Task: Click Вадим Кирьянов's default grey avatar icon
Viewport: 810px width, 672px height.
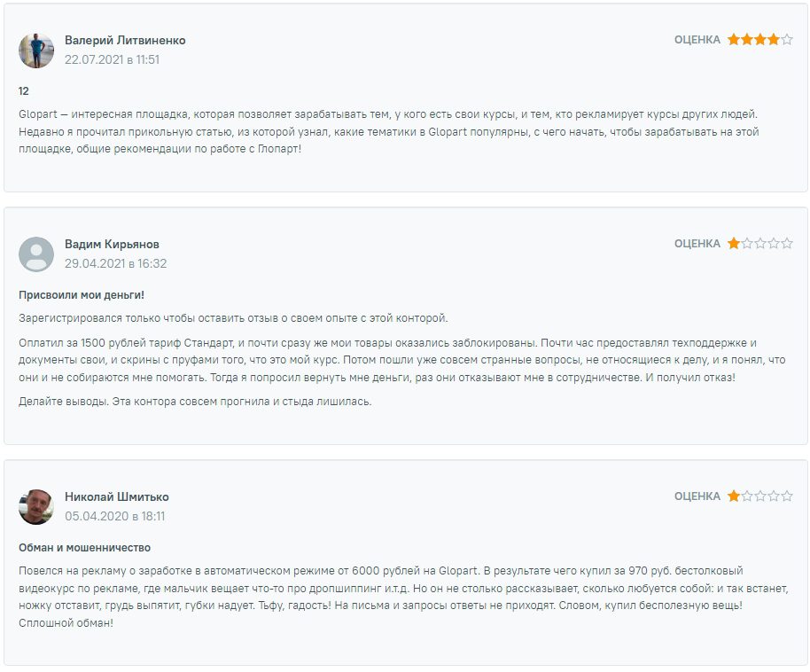Action: [x=36, y=254]
